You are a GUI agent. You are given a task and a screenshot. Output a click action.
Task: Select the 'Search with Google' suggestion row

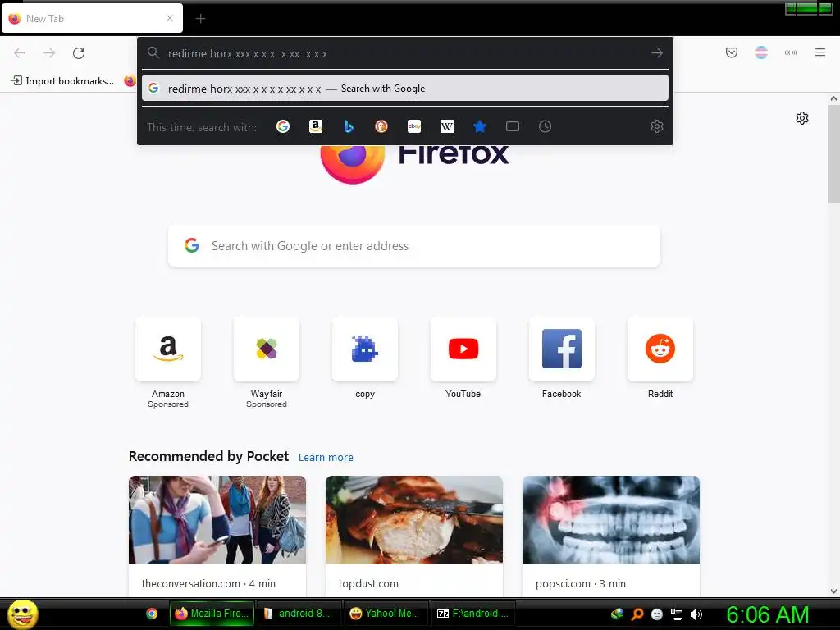click(x=405, y=89)
